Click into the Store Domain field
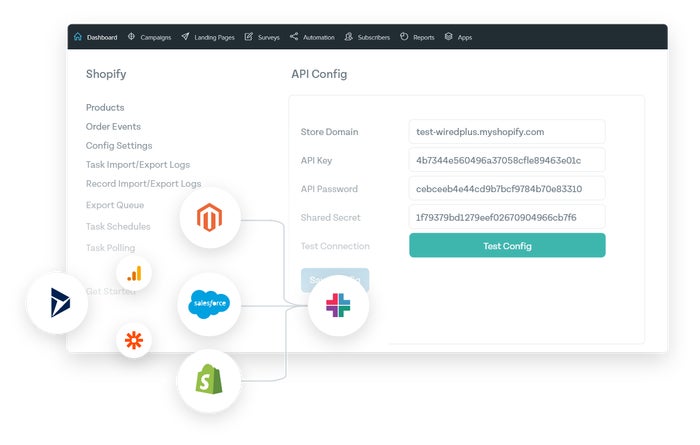Image resolution: width=700 pixels, height=445 pixels. (507, 132)
